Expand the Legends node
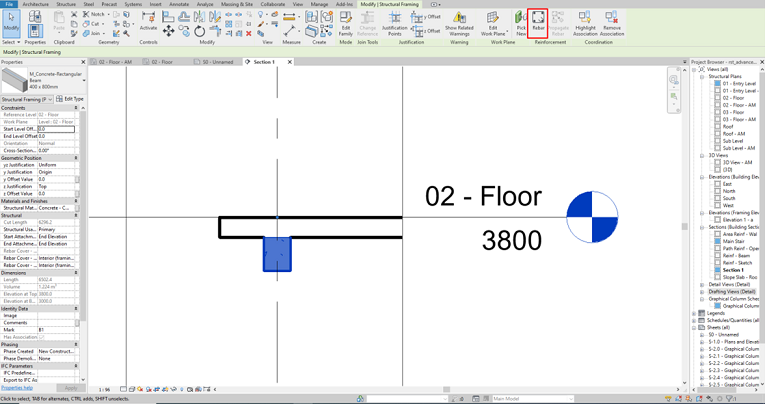This screenshot has height=404, width=765. tap(695, 313)
